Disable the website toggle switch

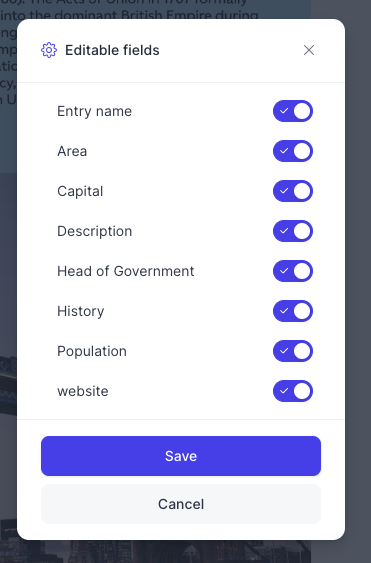click(293, 391)
